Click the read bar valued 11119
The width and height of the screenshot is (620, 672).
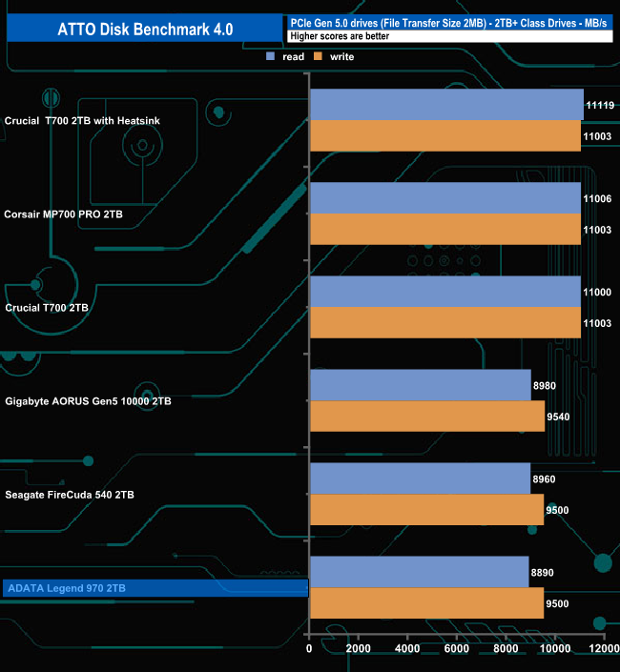click(446, 105)
